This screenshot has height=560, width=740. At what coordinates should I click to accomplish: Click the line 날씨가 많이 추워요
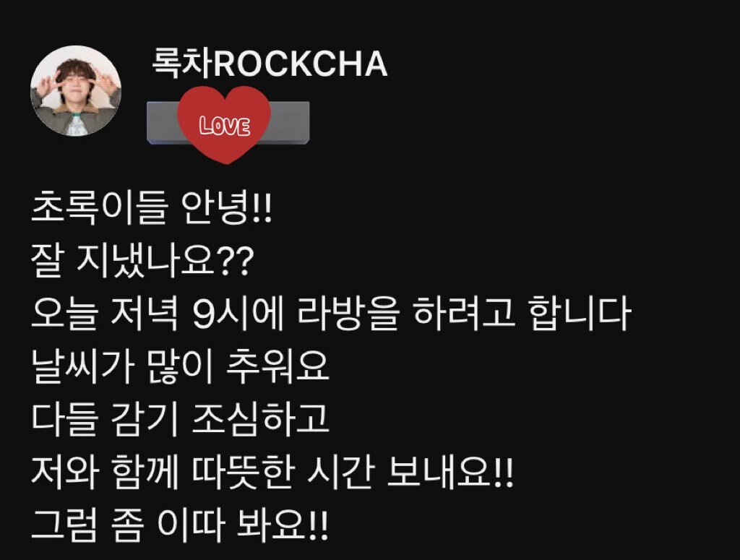tap(180, 366)
